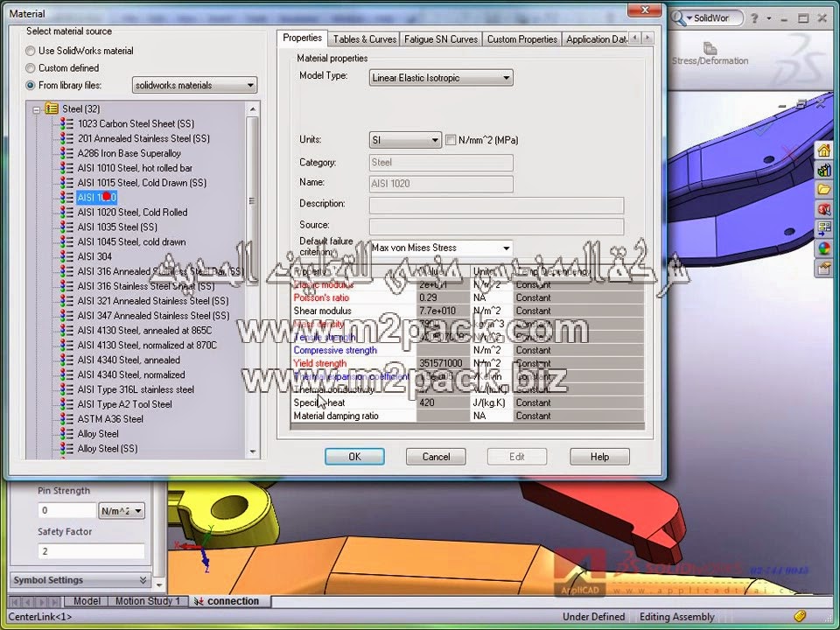
Task: Select AISI 1020 Steel, Cold Rolled material
Action: [132, 212]
